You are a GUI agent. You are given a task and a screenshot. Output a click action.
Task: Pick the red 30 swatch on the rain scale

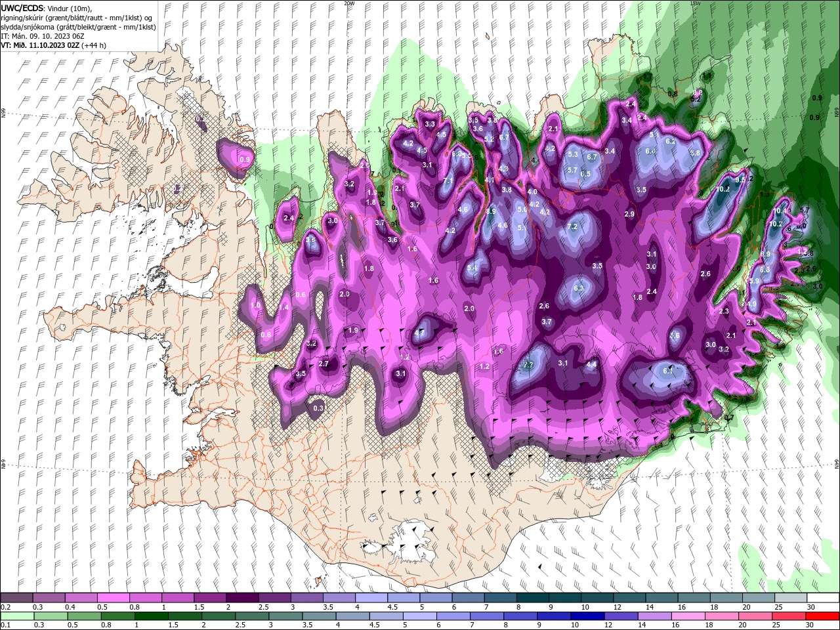tap(823, 616)
